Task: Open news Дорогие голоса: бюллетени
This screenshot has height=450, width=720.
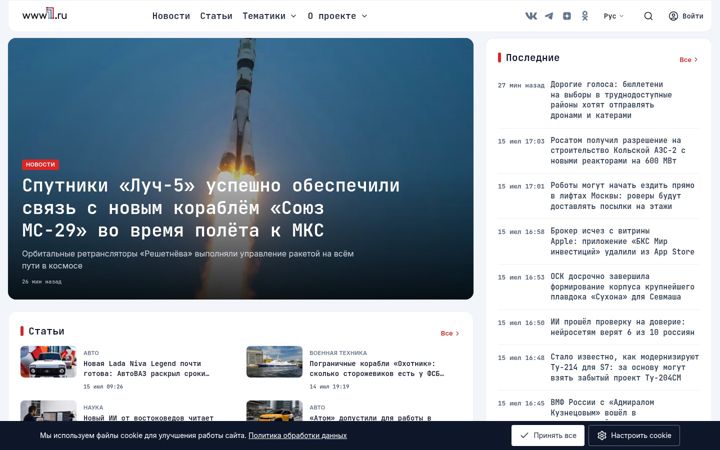Action: [x=611, y=100]
